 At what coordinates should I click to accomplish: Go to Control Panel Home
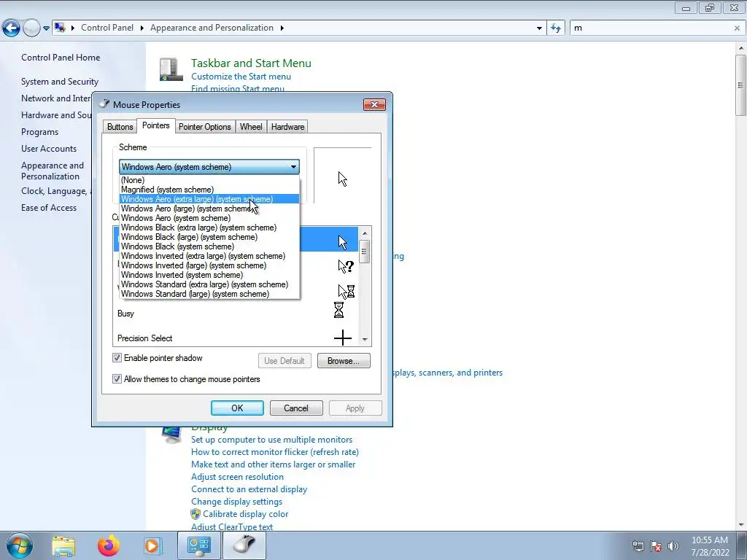pyautogui.click(x=61, y=57)
